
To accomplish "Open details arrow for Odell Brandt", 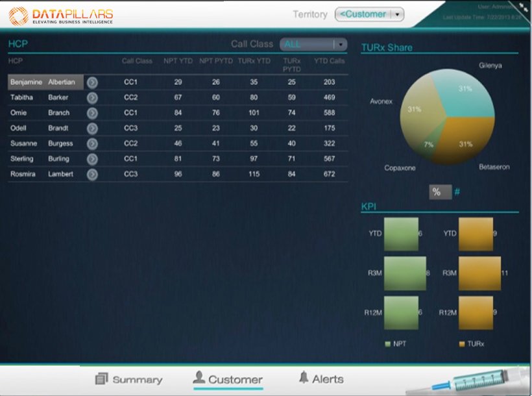I will click(x=92, y=129).
